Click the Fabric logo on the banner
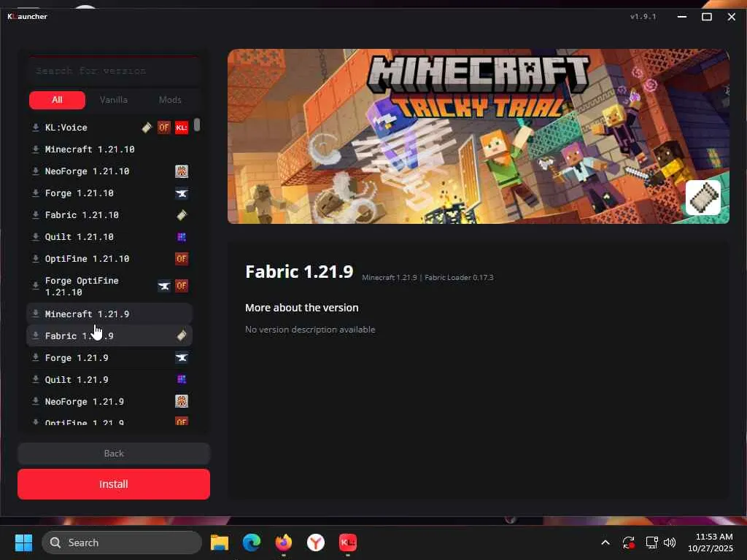The width and height of the screenshot is (747, 560). [704, 198]
